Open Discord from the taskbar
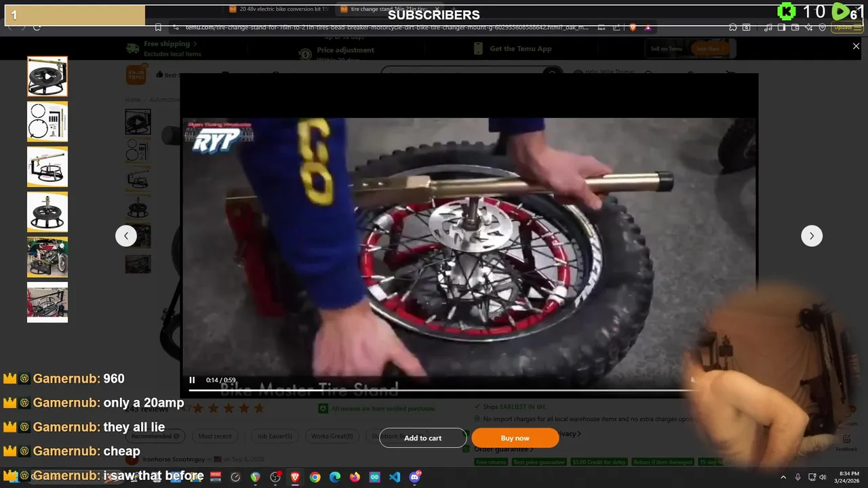This screenshot has width=868, height=488. 415,477
